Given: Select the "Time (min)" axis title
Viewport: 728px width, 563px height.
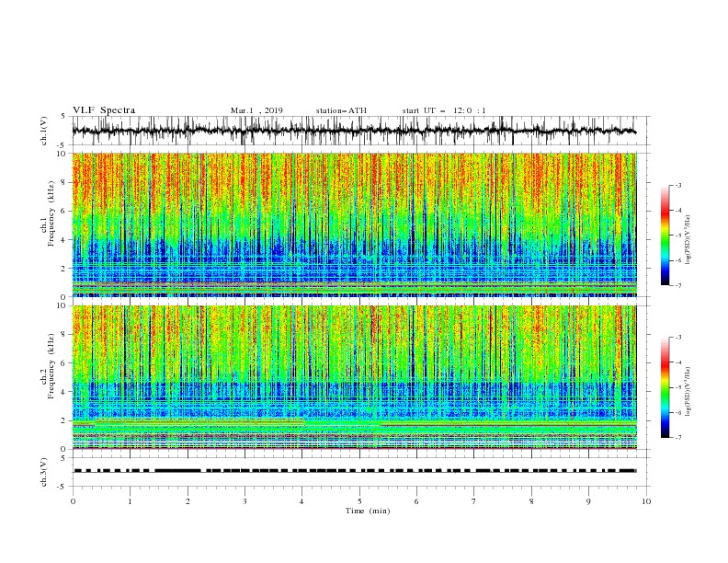Looking at the screenshot, I should pos(368,511).
